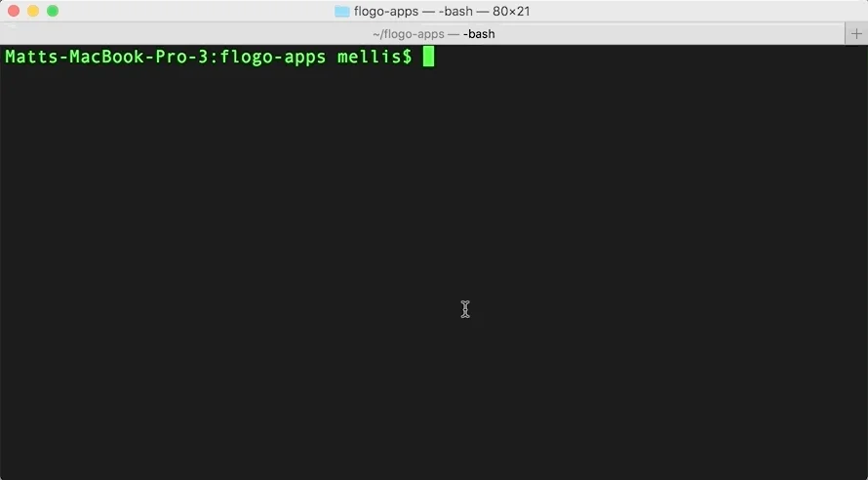
Task: Open a new terminal tab with plus button
Action: (856, 34)
